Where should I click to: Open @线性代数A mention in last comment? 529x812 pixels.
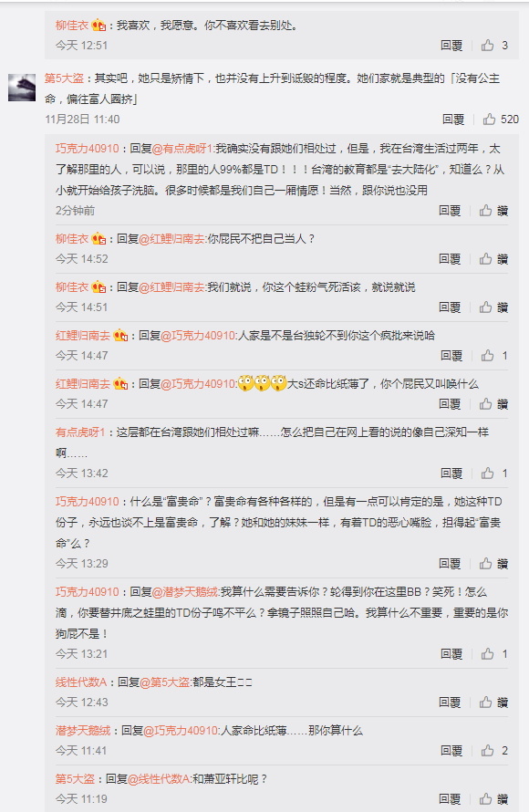pyautogui.click(x=159, y=779)
